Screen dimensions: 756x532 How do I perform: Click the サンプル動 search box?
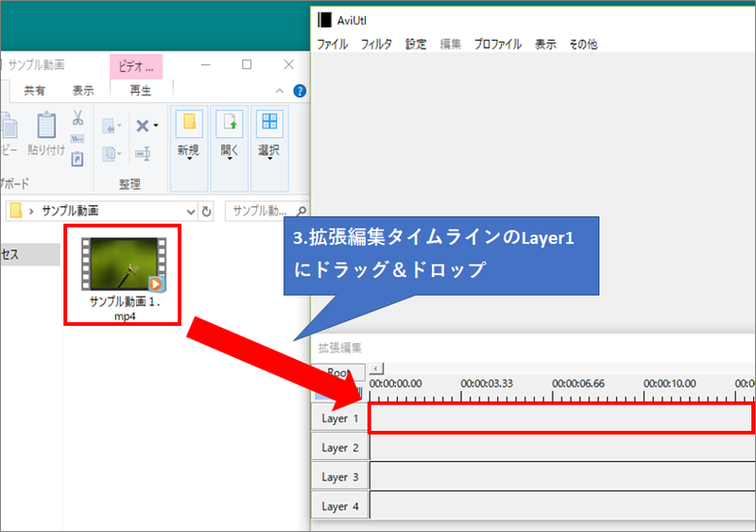(266, 211)
